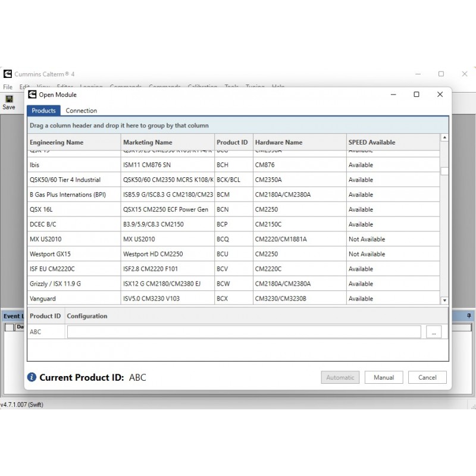Select the Products tab
This screenshot has height=476, width=476.
(43, 111)
